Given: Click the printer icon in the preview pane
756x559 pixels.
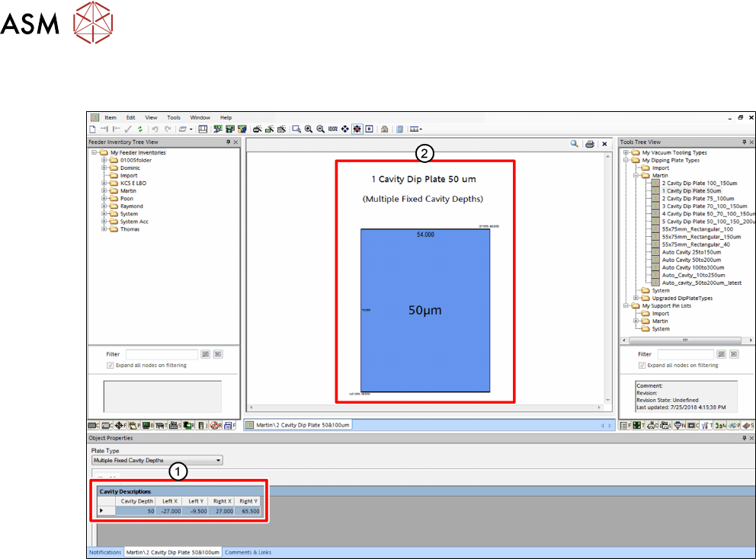Looking at the screenshot, I should click(x=590, y=144).
